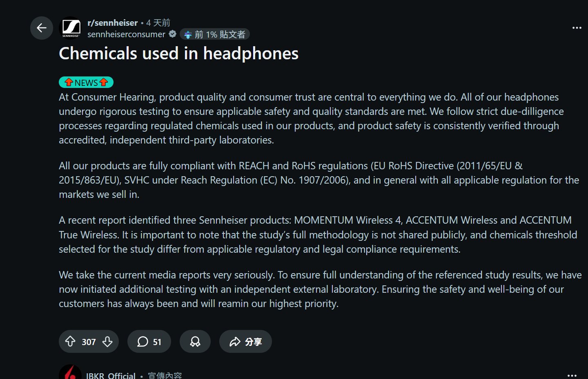The height and width of the screenshot is (379, 588).
Task: Go back using the arrow button
Action: (x=42, y=28)
